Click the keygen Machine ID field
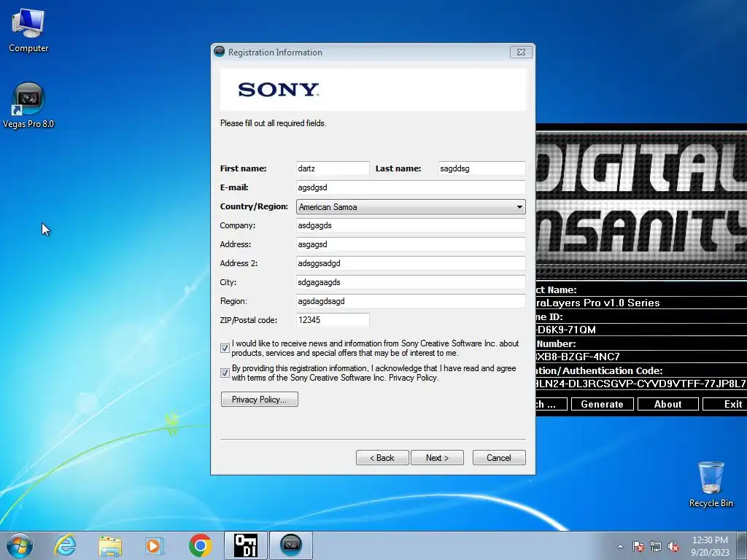This screenshot has width=747, height=560. pos(641,330)
